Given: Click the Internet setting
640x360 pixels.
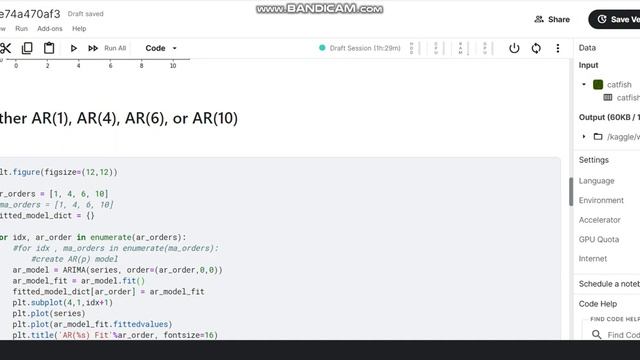Looking at the screenshot, I should point(593,259).
